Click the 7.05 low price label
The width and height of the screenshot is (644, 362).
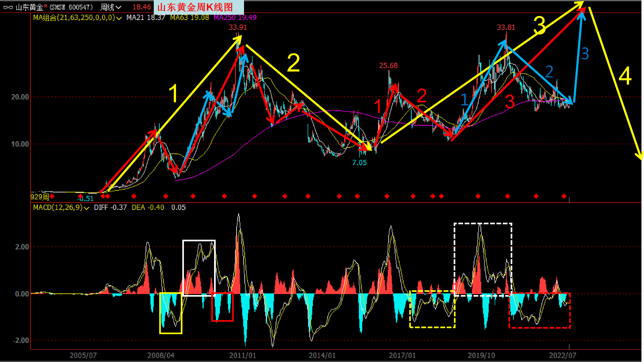point(359,163)
